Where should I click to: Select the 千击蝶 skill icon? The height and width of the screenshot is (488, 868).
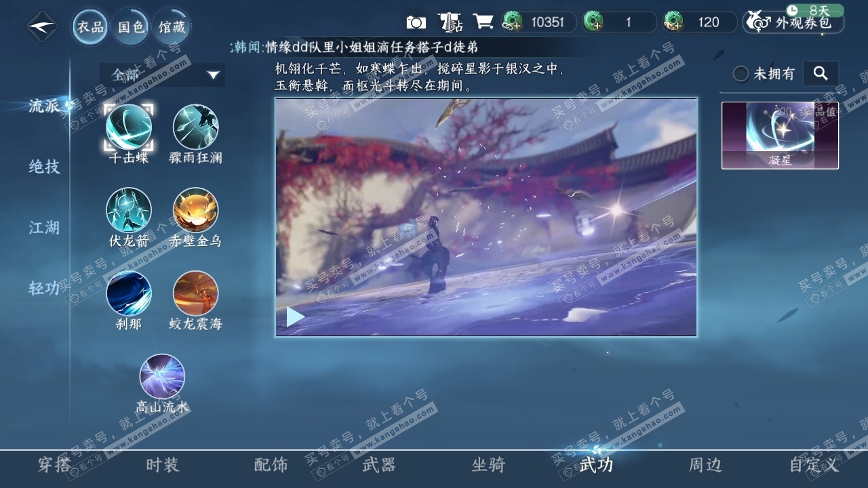coord(129,127)
